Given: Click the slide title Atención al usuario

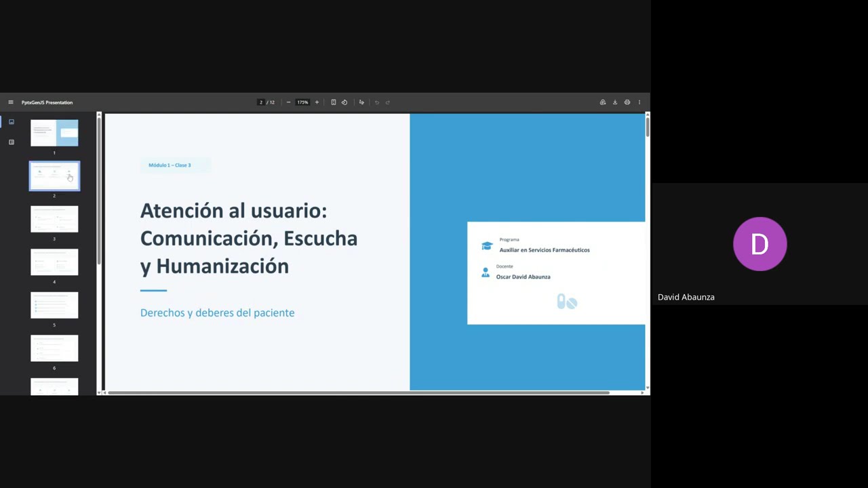Looking at the screenshot, I should tap(249, 238).
